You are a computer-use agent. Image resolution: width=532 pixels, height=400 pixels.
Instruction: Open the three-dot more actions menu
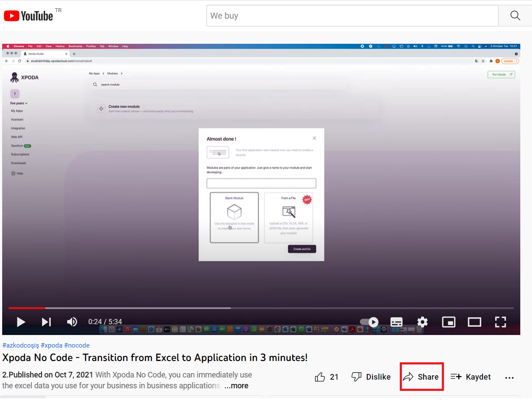coord(509,377)
